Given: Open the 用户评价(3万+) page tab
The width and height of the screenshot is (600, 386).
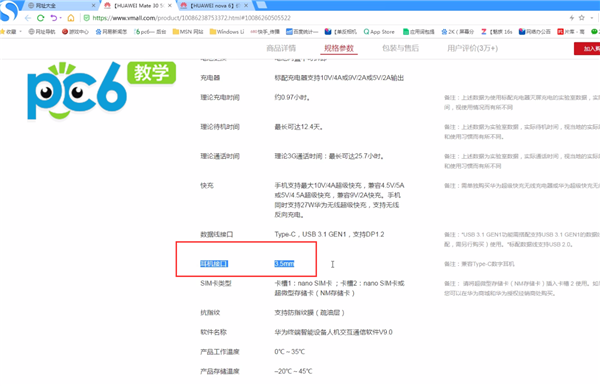Looking at the screenshot, I should click(x=472, y=48).
